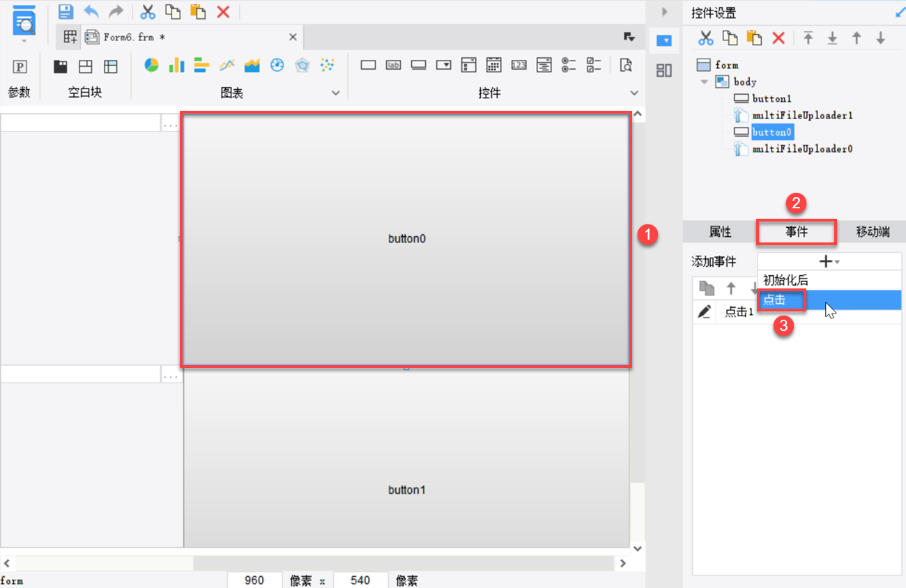Choose 初始化后 from the event menu

click(x=785, y=280)
